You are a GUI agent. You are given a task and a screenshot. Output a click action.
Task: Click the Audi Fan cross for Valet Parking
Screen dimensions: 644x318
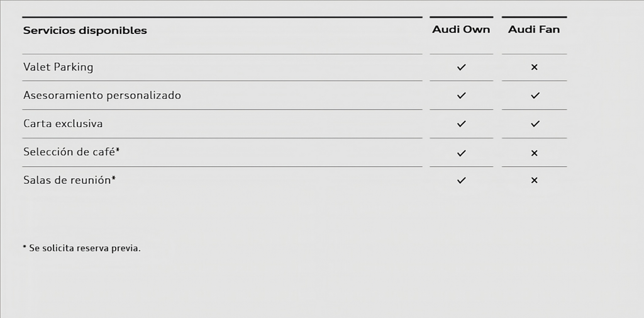click(534, 67)
